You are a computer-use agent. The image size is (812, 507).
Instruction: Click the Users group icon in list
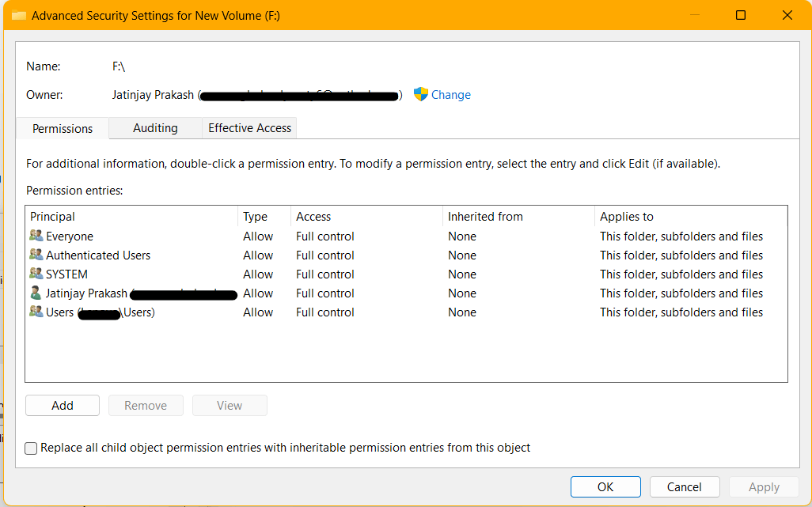(36, 312)
